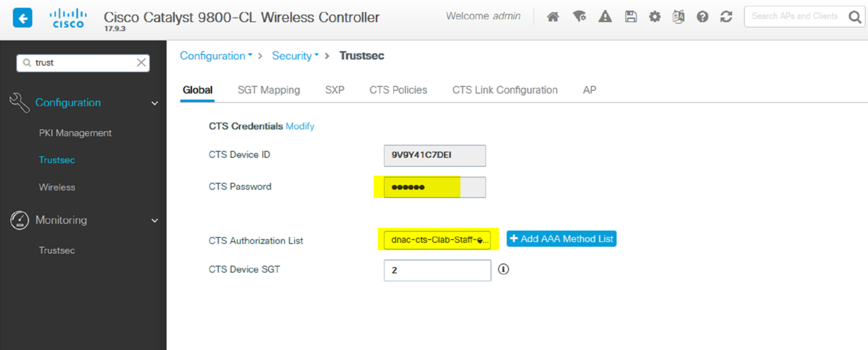Collapse the Configuration sidebar section
868x350 pixels.
click(x=154, y=103)
